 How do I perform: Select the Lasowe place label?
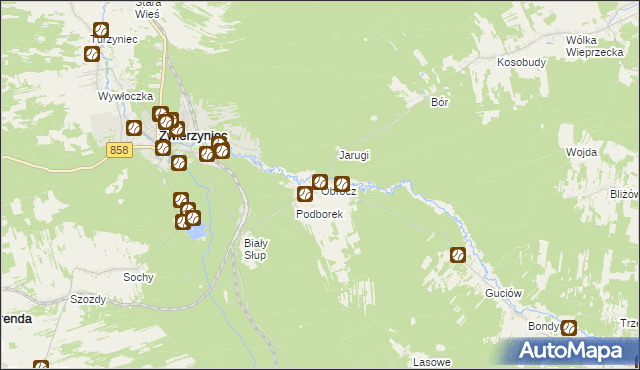coord(432,362)
